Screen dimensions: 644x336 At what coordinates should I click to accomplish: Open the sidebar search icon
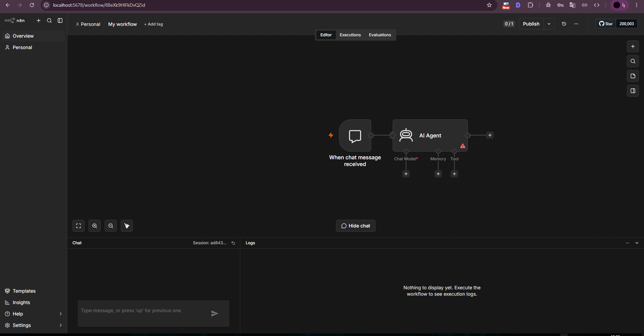pyautogui.click(x=49, y=20)
